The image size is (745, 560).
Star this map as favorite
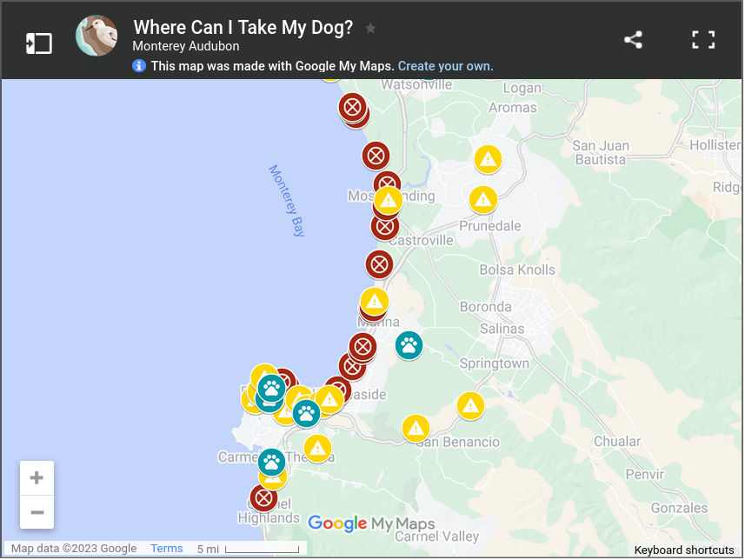(370, 29)
